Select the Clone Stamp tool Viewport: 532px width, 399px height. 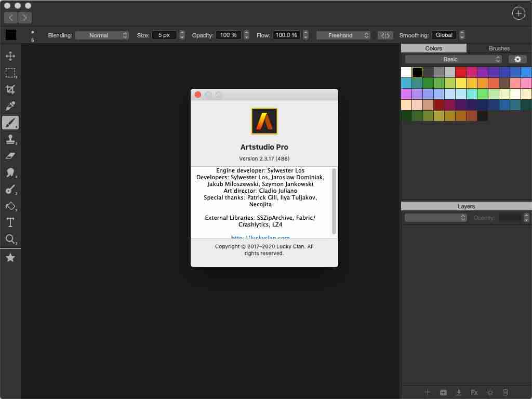10,139
